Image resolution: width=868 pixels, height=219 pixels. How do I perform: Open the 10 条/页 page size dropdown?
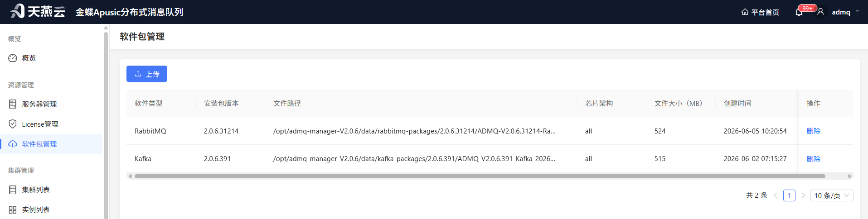point(831,195)
